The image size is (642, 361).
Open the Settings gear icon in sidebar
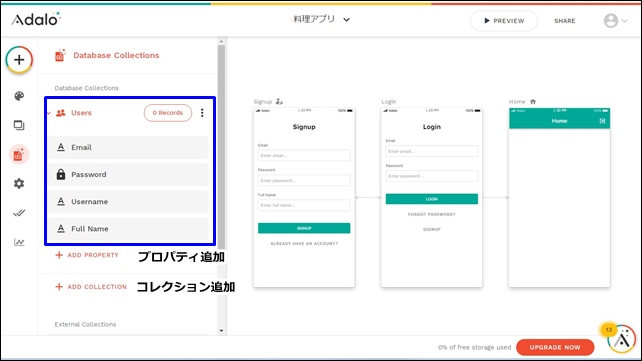coord(19,183)
